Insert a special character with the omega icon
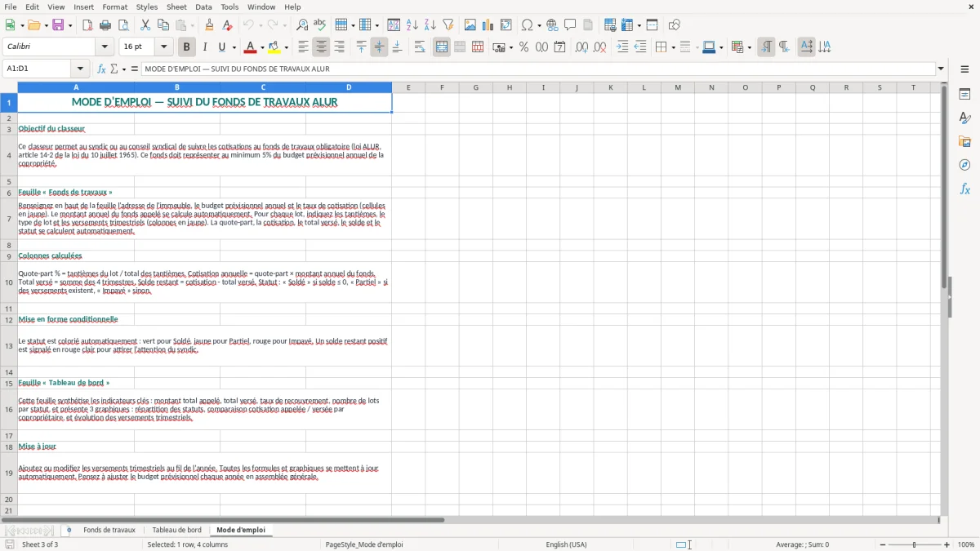The width and height of the screenshot is (980, 551). [x=527, y=25]
